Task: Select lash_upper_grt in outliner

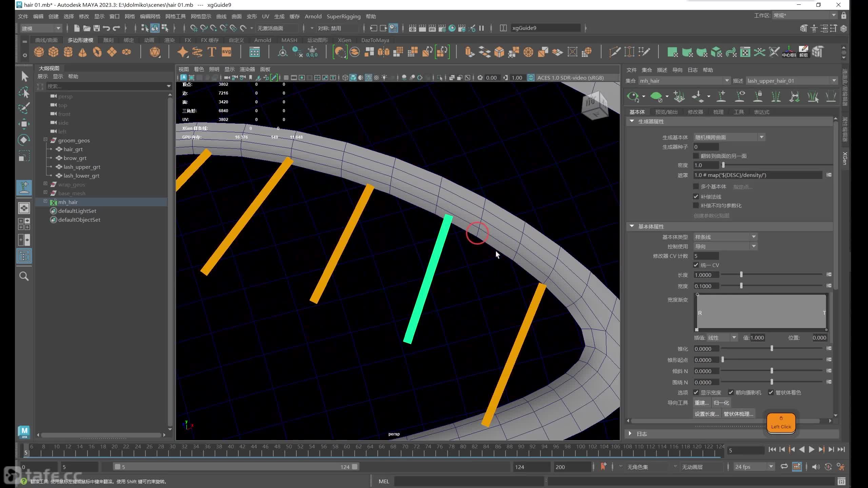Action: (82, 167)
